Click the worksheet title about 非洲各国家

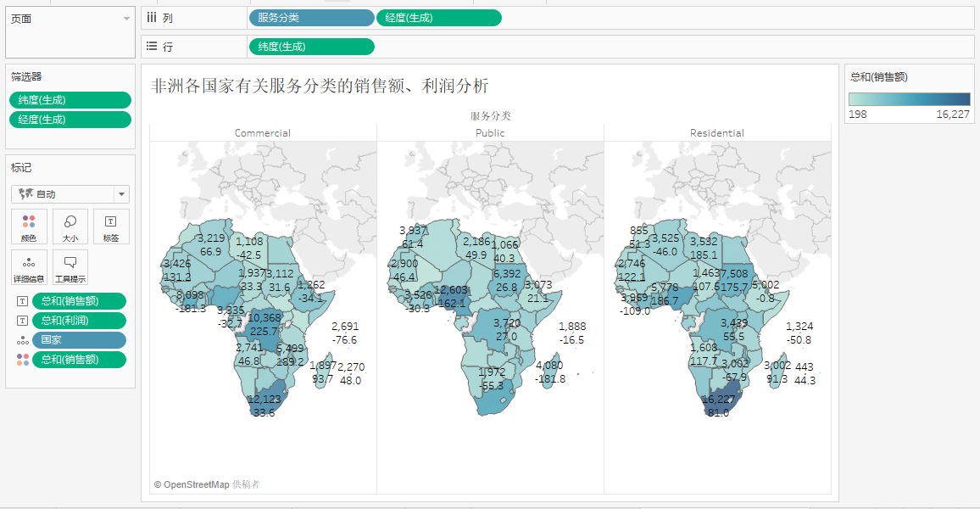[320, 86]
